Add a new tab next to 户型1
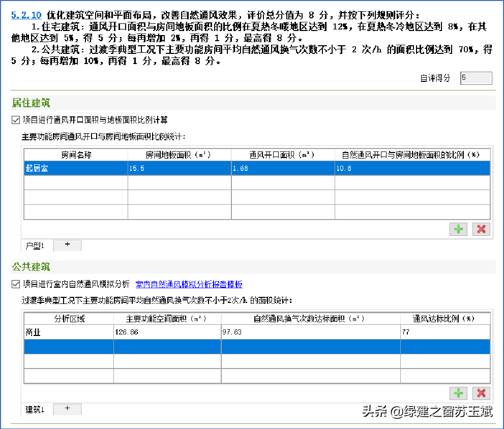The height and width of the screenshot is (429, 504). click(x=67, y=244)
